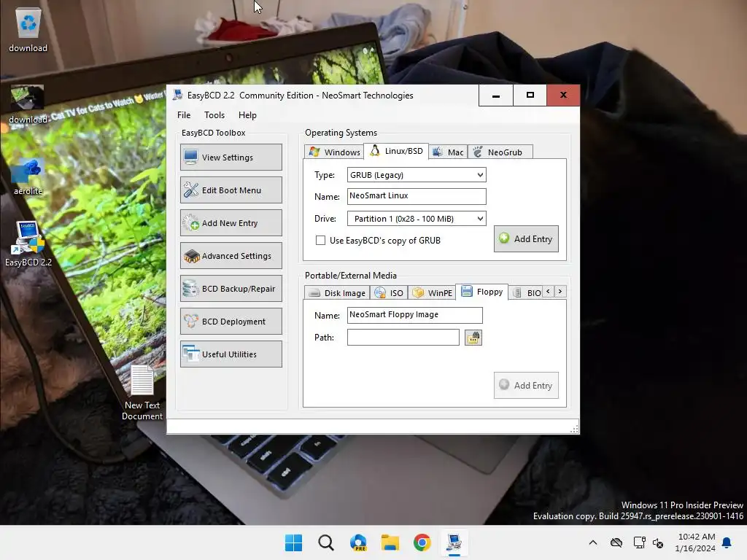The width and height of the screenshot is (747, 560).
Task: Click the NeoSmart Linux name field
Action: click(417, 195)
